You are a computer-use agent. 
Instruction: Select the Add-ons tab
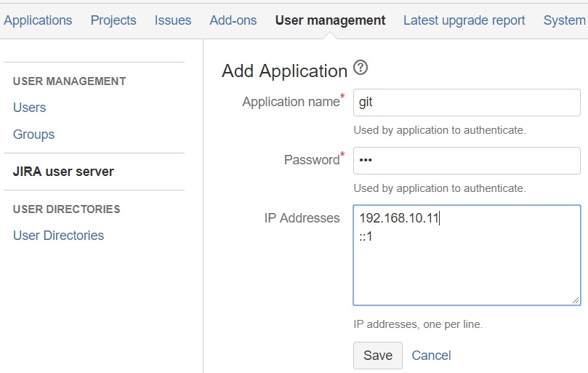233,20
